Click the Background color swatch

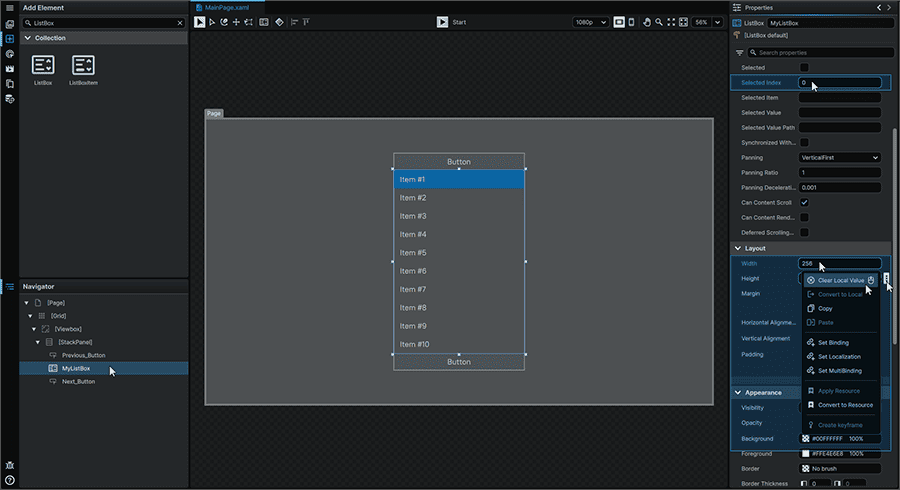click(805, 438)
